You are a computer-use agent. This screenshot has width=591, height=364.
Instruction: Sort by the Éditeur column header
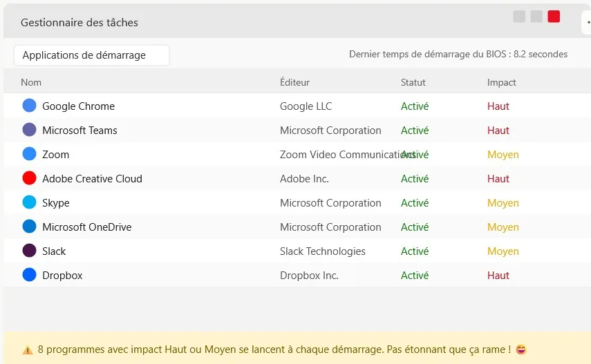[x=294, y=82]
